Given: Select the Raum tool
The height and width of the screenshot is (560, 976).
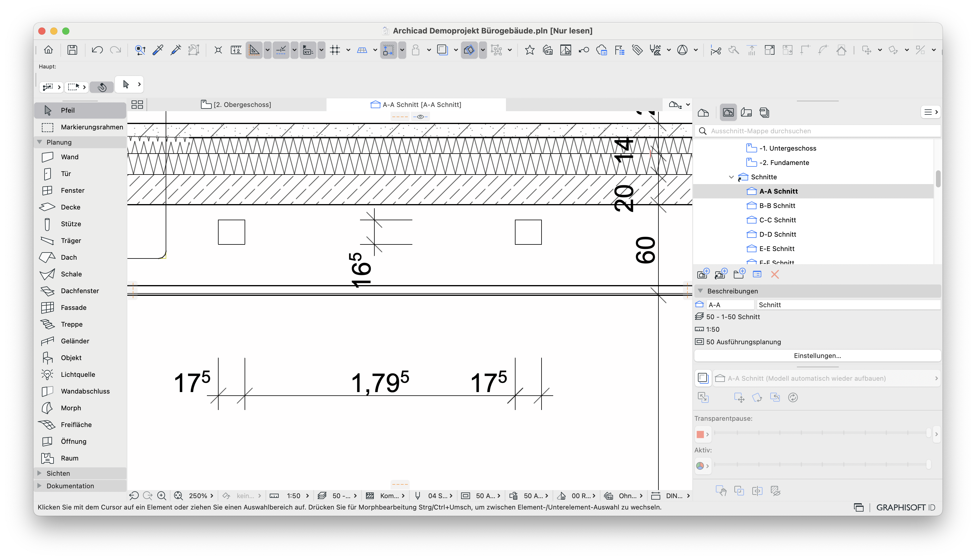Looking at the screenshot, I should pos(80,458).
